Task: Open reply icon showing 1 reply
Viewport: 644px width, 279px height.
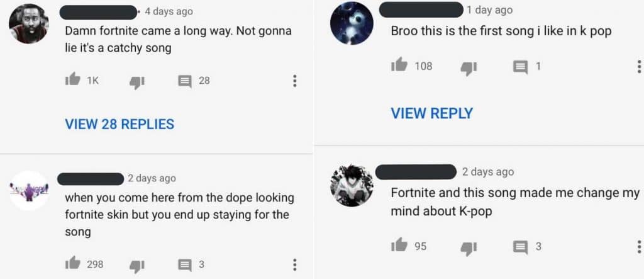Action: click(521, 67)
